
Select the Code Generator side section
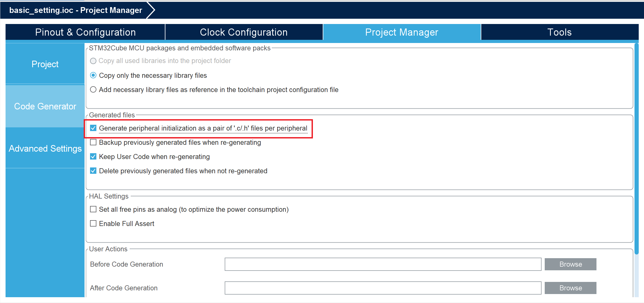click(x=45, y=106)
